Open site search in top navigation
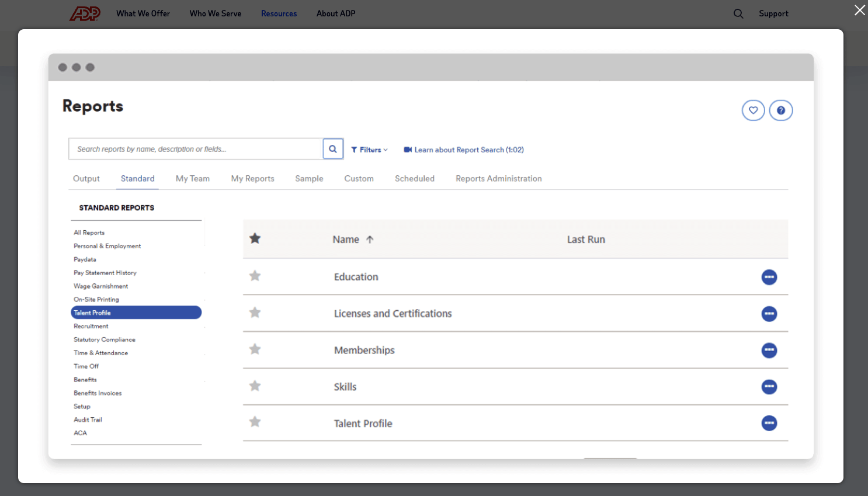 click(738, 13)
